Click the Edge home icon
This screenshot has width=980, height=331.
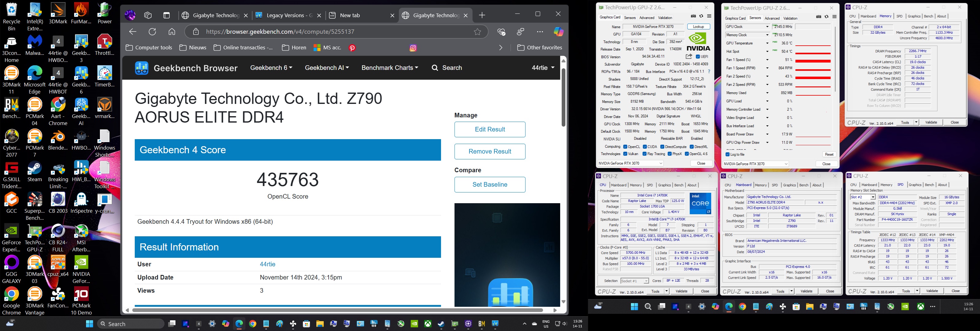(x=172, y=32)
